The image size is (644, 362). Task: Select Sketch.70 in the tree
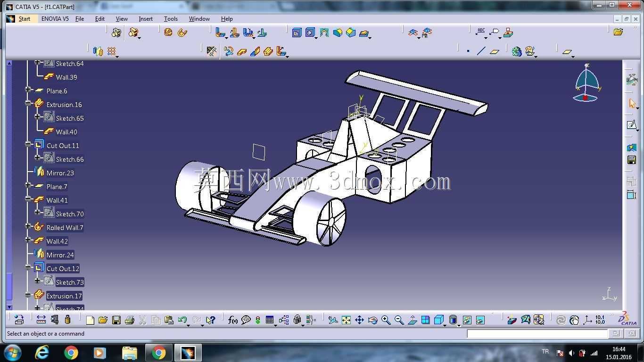(70, 214)
